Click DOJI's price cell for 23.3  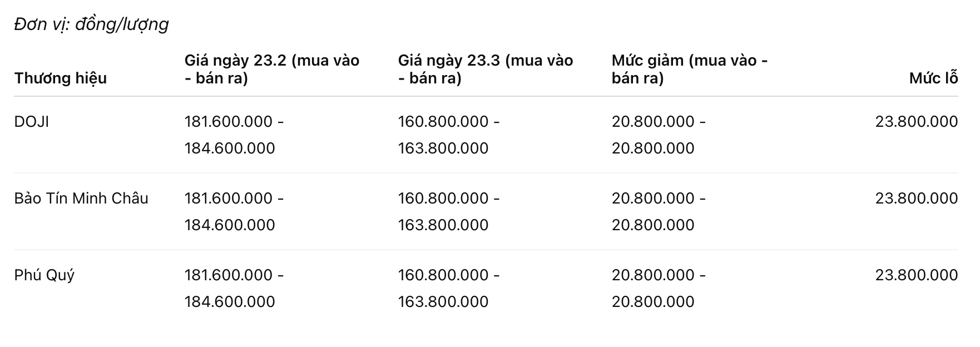pyautogui.click(x=448, y=135)
